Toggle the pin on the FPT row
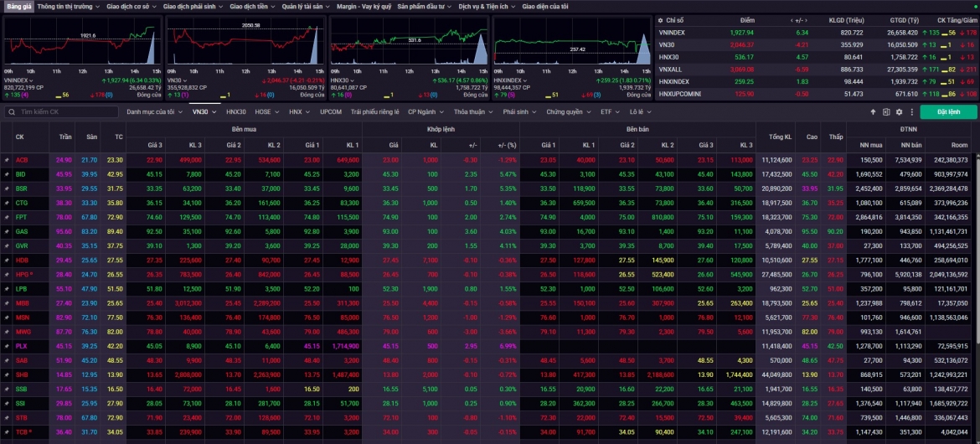The height and width of the screenshot is (444, 980). point(7,217)
